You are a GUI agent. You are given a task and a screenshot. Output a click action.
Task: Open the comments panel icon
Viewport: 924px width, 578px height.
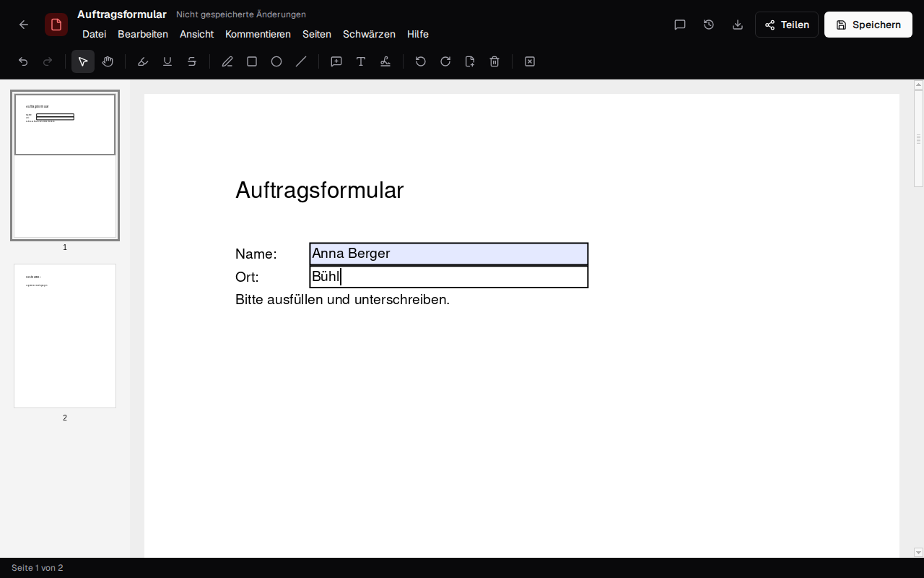click(680, 25)
